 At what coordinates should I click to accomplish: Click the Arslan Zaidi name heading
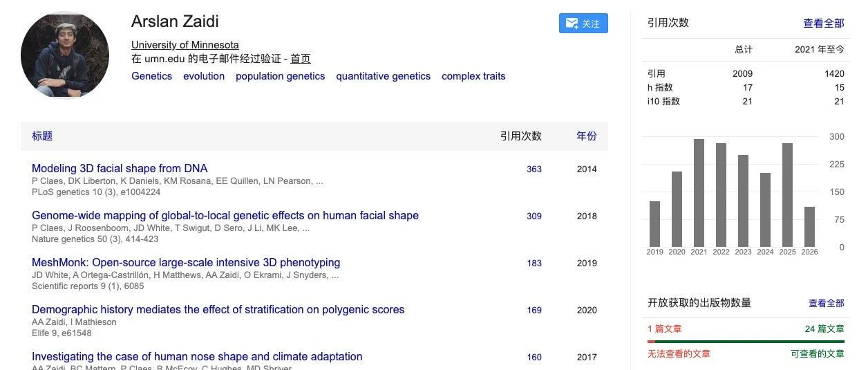click(175, 22)
